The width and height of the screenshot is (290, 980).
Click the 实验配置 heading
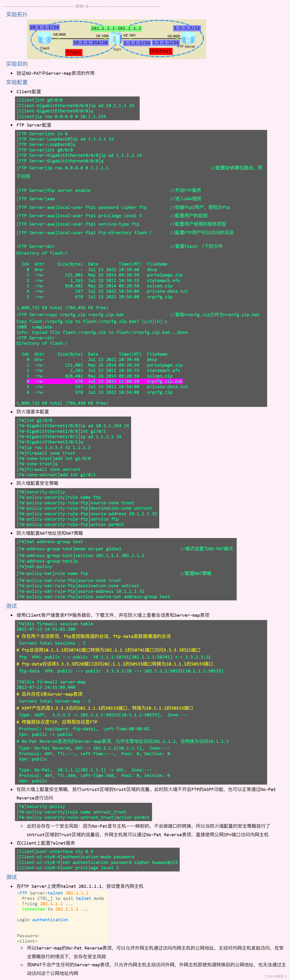[17, 82]
